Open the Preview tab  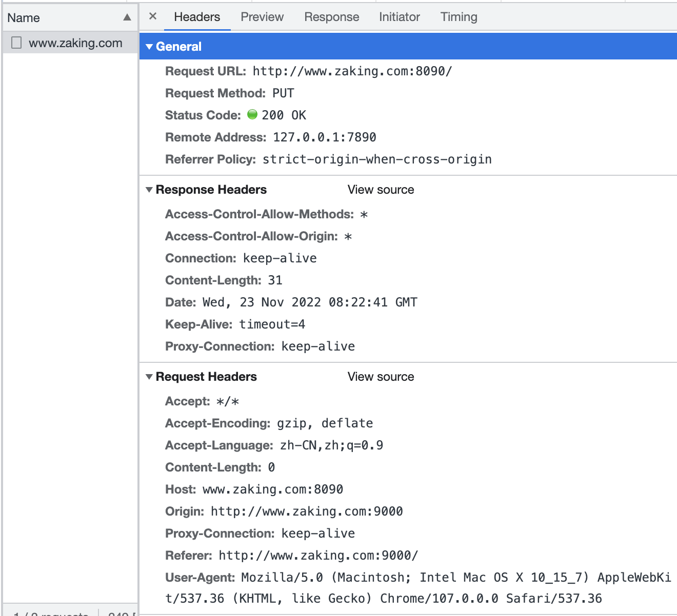262,17
